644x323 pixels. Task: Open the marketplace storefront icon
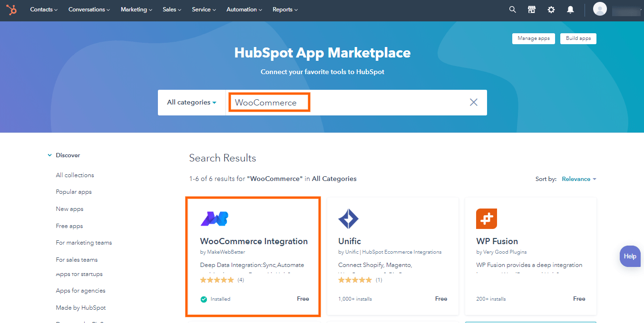coord(532,9)
